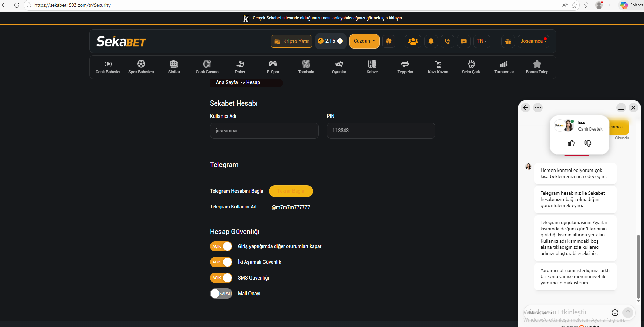Open the Joseamca account dropdown
This screenshot has width=644, height=327.
(533, 41)
